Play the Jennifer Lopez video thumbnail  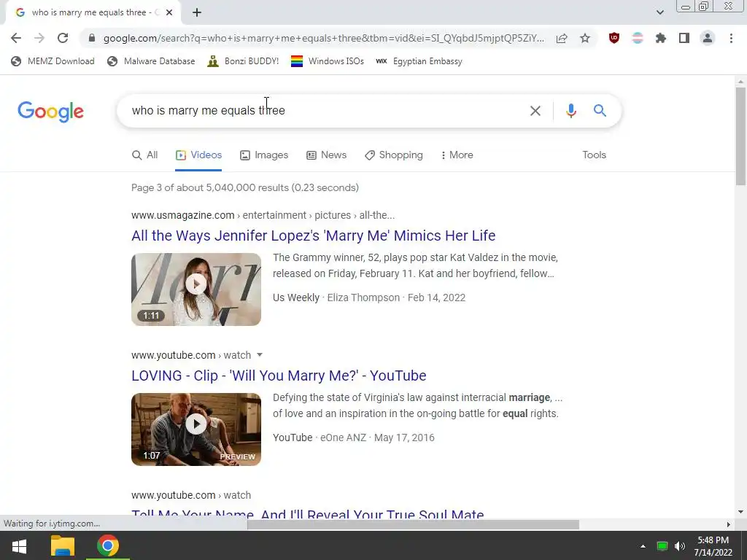click(x=196, y=289)
